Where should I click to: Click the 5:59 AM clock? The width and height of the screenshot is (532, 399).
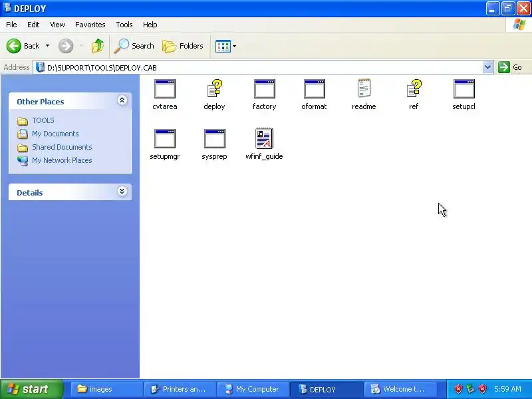pos(507,389)
